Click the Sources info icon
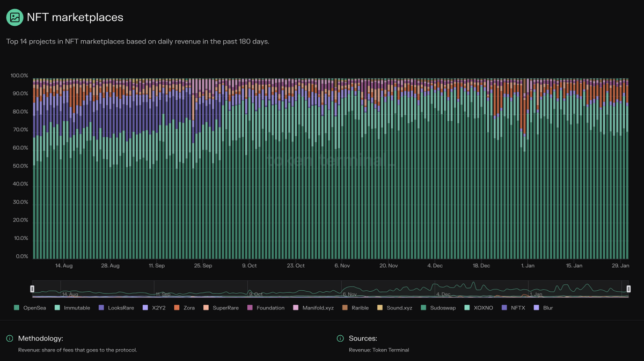644x361 pixels. [340, 338]
